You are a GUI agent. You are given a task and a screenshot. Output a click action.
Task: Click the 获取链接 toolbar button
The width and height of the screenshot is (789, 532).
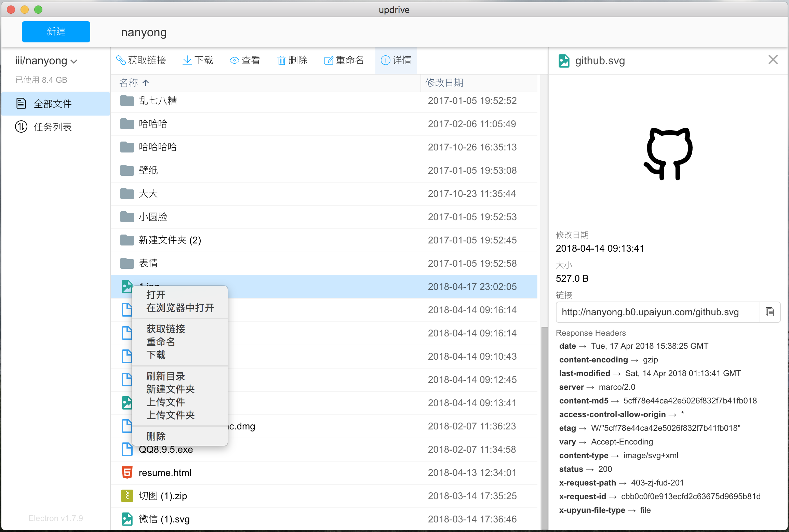141,60
